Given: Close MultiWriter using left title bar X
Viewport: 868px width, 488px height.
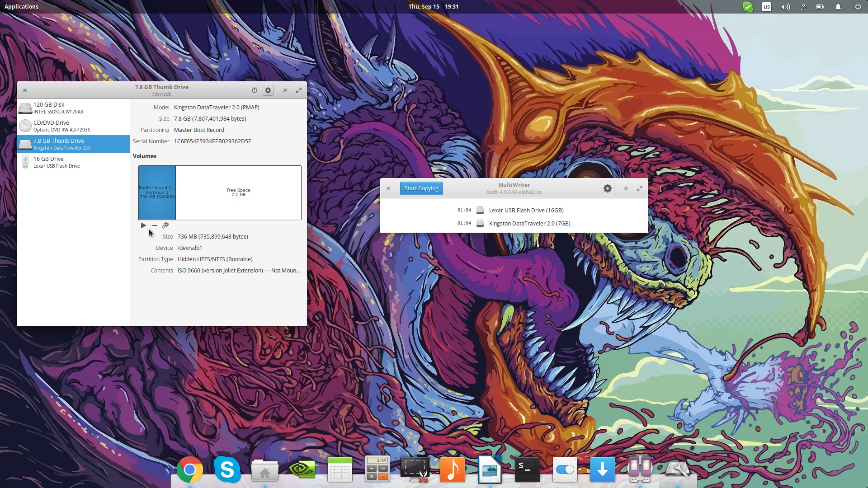Looking at the screenshot, I should click(388, 188).
